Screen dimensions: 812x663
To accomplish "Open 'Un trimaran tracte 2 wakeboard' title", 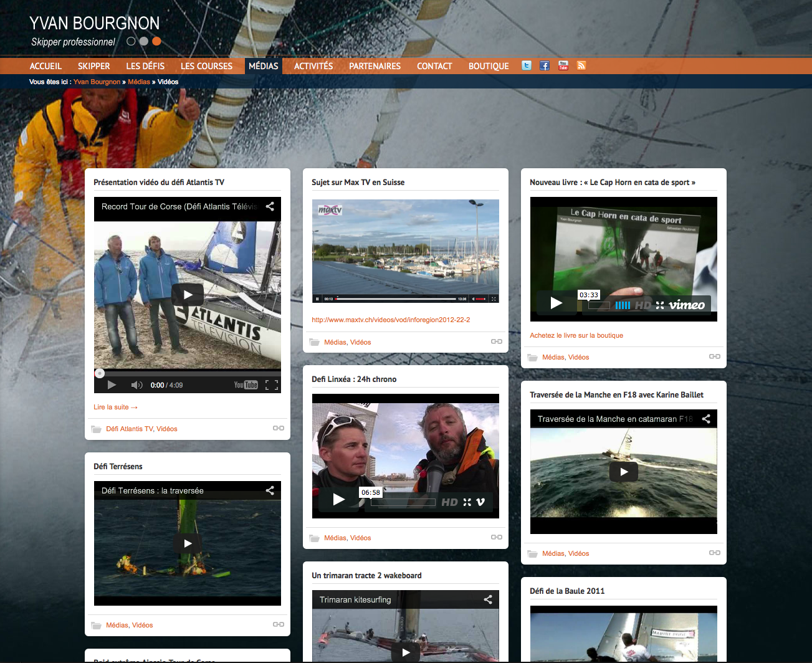I will pos(366,576).
